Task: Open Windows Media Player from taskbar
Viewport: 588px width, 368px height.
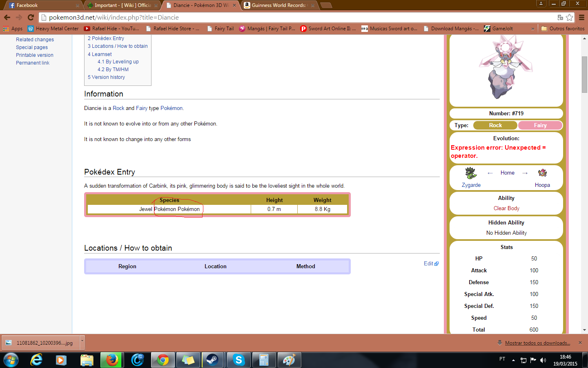Action: [x=61, y=360]
